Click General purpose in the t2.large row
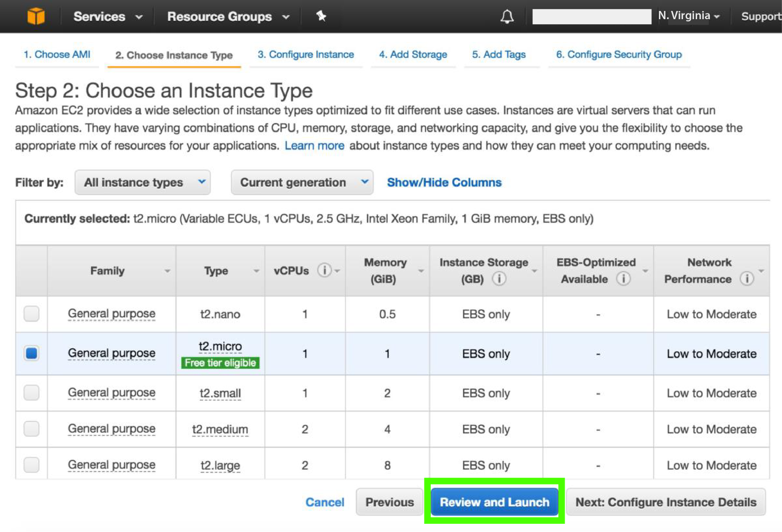Image resolution: width=782 pixels, height=532 pixels. coord(111,465)
